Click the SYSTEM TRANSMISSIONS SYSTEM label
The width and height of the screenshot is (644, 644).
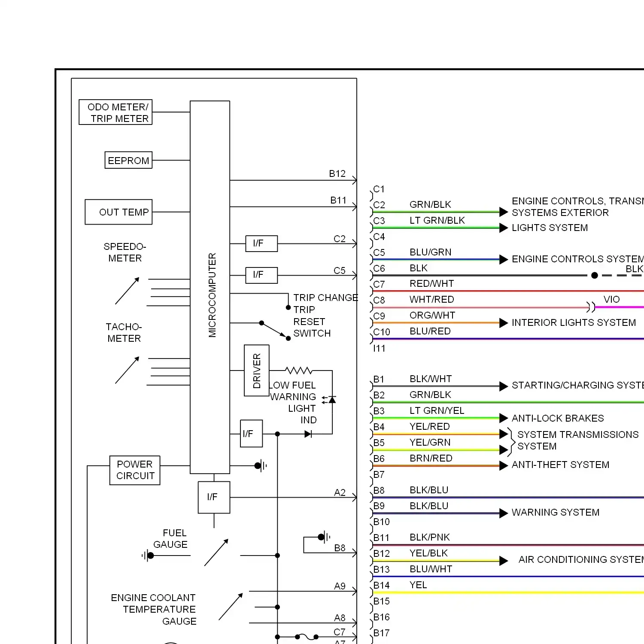578,440
